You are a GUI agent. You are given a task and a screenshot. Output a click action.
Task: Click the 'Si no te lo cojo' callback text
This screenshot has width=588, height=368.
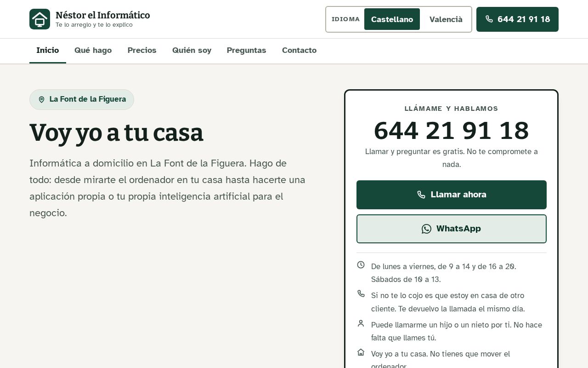pos(448,302)
